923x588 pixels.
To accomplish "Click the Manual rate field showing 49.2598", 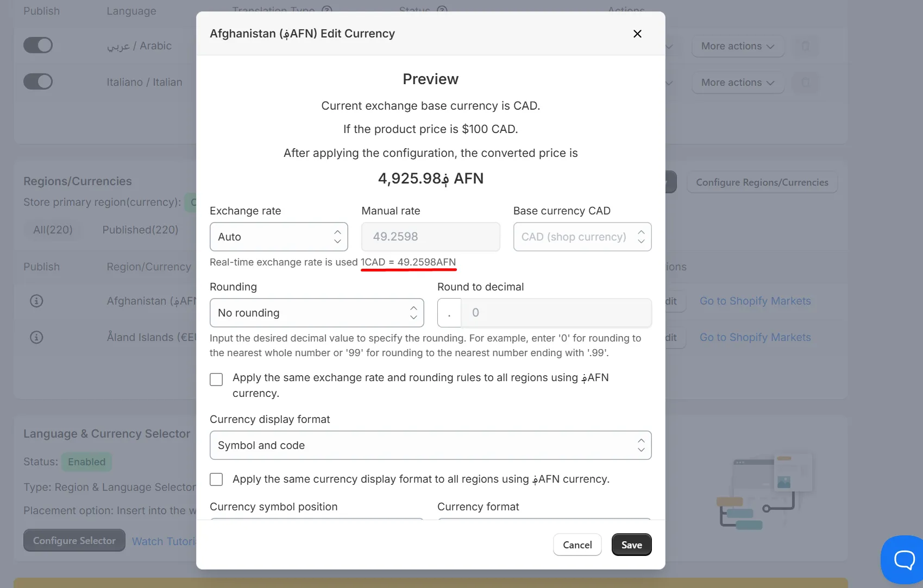I will (431, 237).
